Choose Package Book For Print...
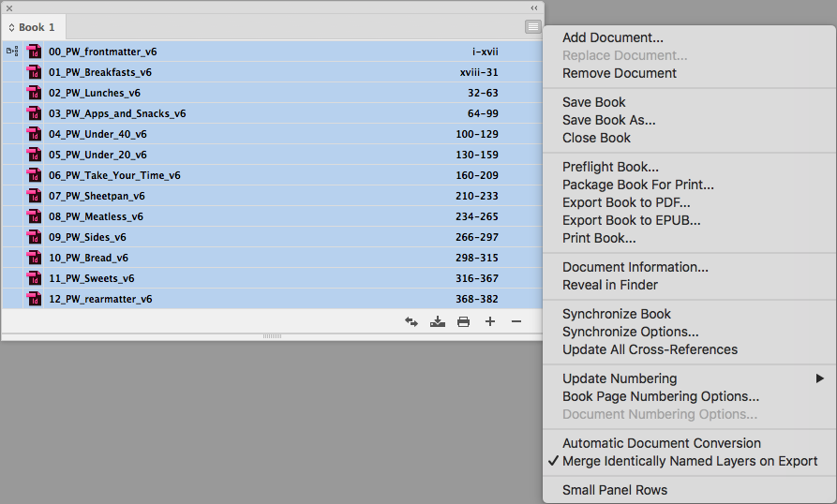 click(x=638, y=185)
